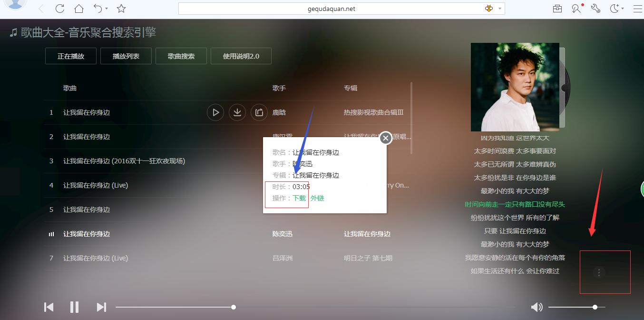The height and width of the screenshot is (320, 644).
Task: Go to homepage with the home icon
Action: pyautogui.click(x=78, y=8)
